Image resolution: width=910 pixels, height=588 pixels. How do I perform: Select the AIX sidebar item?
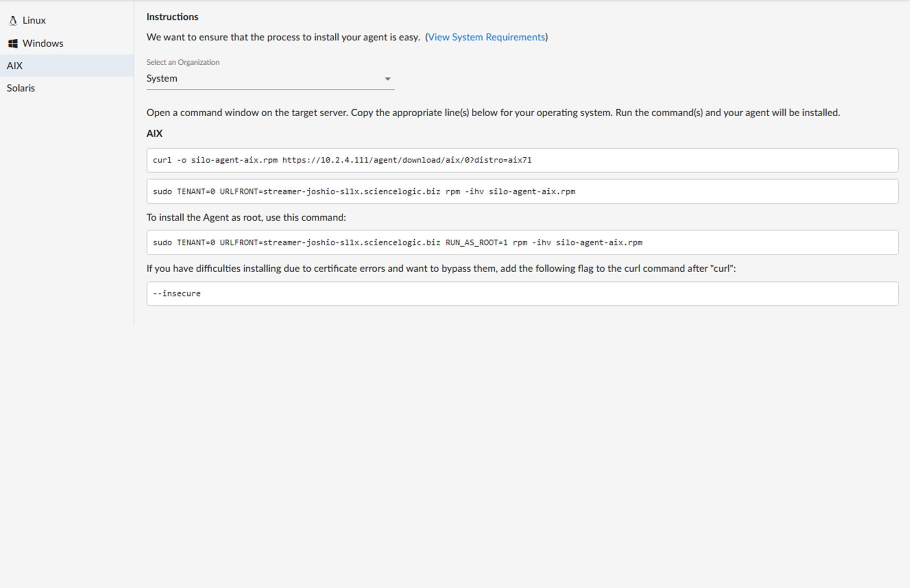coord(15,66)
